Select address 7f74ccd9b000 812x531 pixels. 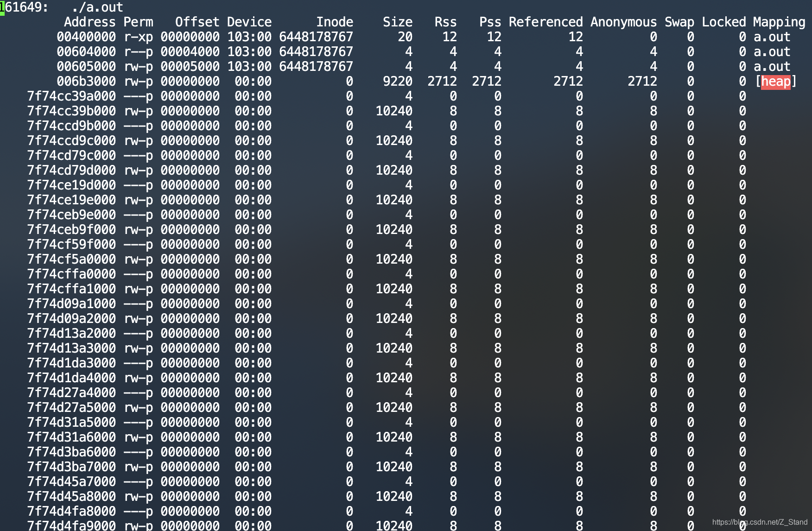(x=71, y=126)
